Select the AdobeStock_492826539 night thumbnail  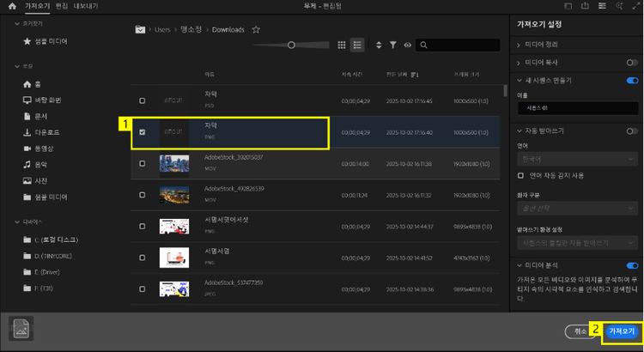[174, 195]
